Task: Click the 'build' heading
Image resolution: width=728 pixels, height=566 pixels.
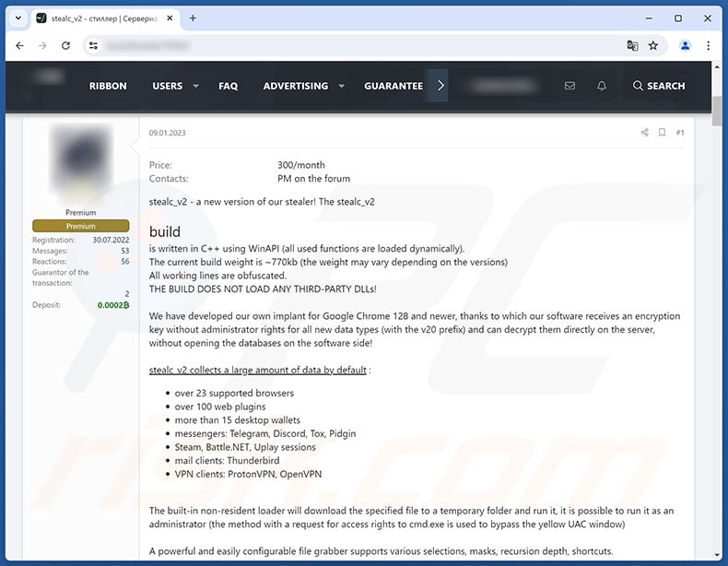Action: [165, 231]
